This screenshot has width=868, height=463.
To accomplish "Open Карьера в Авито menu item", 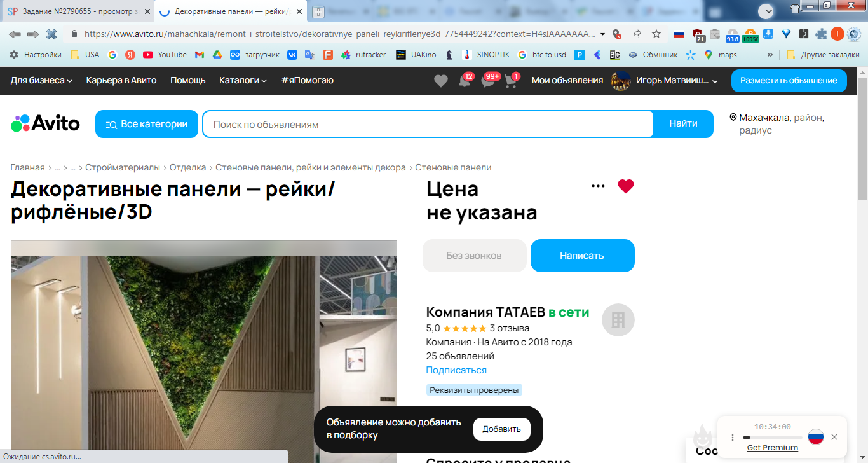I will click(121, 81).
